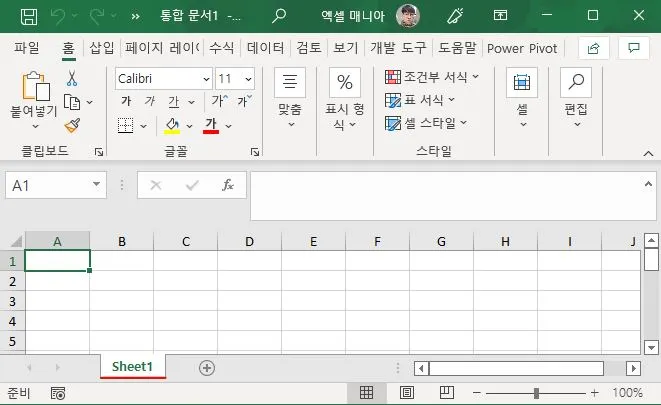This screenshot has width=661, height=405.
Task: Click the Name Box showing A1
Action: coord(56,185)
